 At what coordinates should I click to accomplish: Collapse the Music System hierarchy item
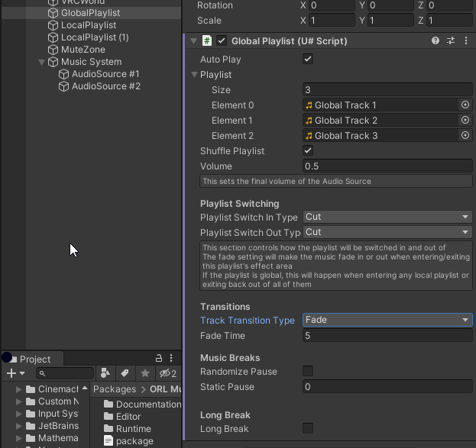pyautogui.click(x=42, y=62)
